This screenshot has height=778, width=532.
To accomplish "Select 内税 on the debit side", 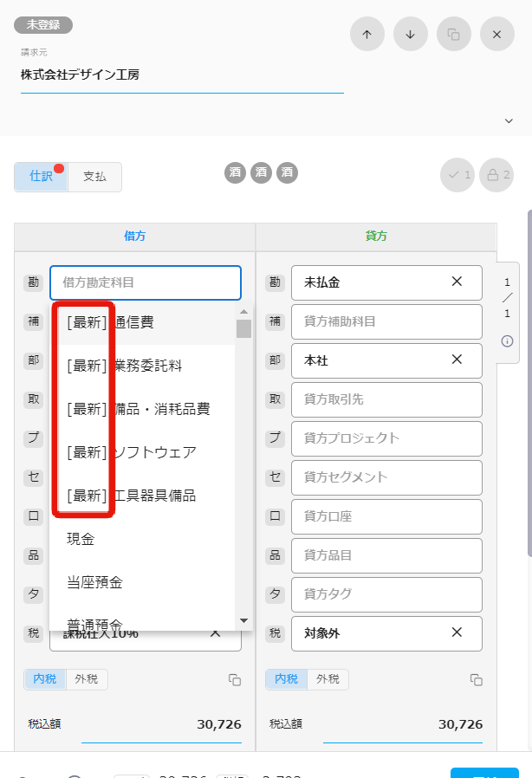I will [45, 679].
